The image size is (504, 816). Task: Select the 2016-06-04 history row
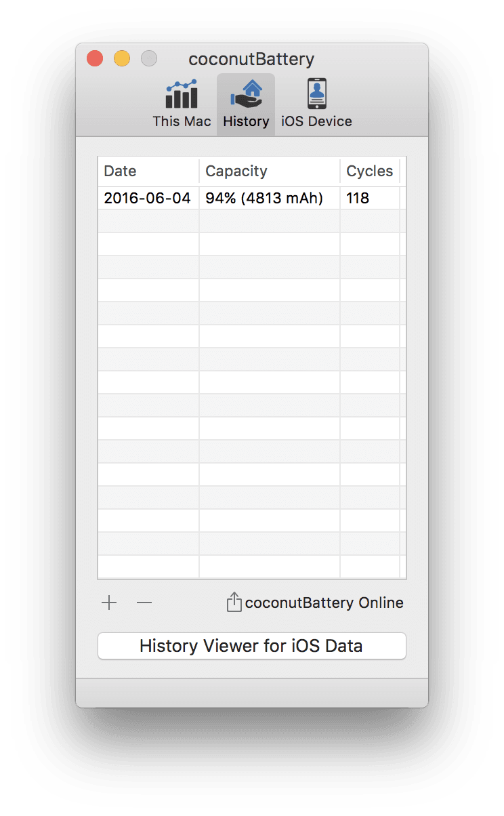252,199
